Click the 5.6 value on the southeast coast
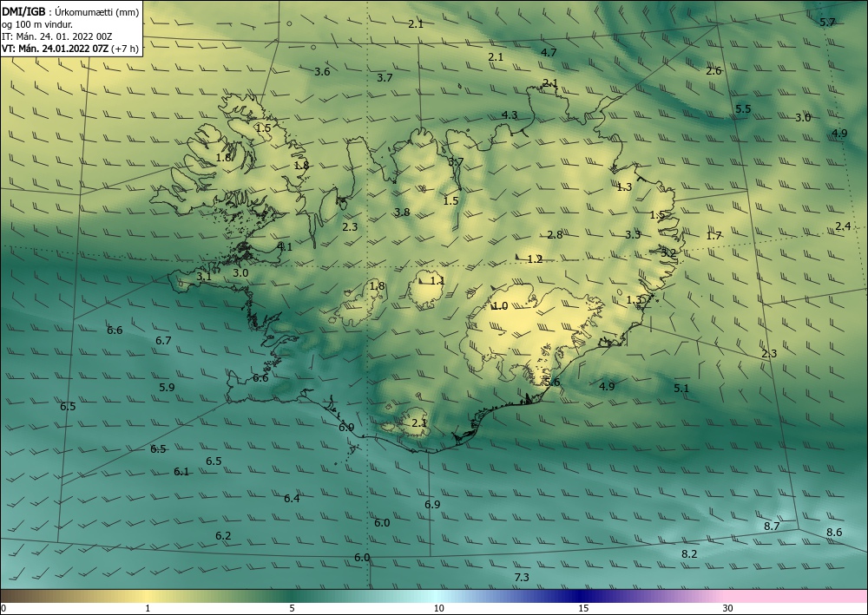The width and height of the screenshot is (868, 615). [552, 383]
